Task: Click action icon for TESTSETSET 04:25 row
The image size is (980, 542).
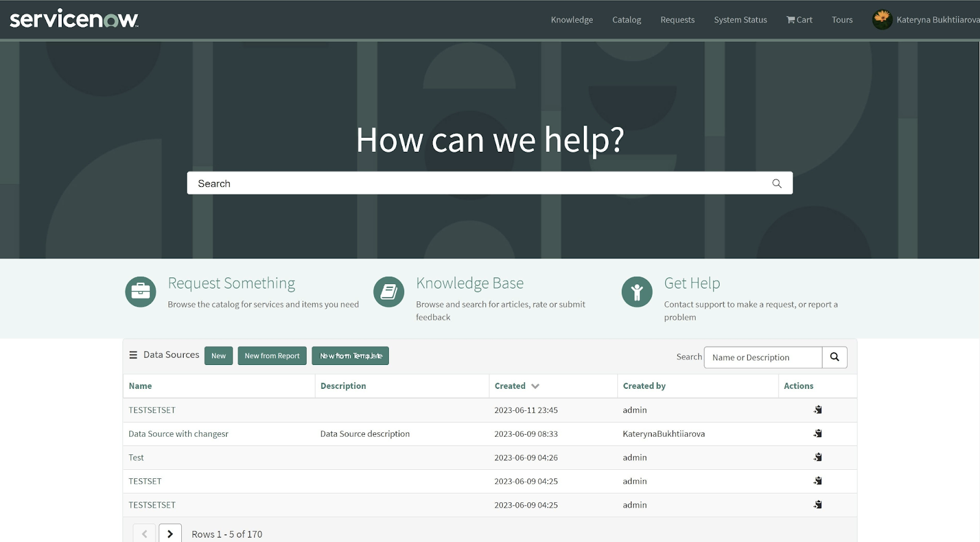Action: [x=818, y=505]
